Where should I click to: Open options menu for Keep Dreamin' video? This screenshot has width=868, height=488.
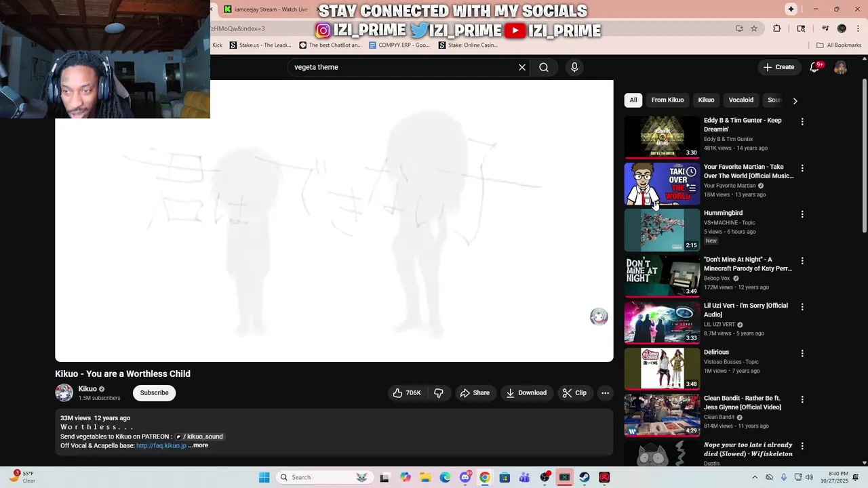coord(802,121)
